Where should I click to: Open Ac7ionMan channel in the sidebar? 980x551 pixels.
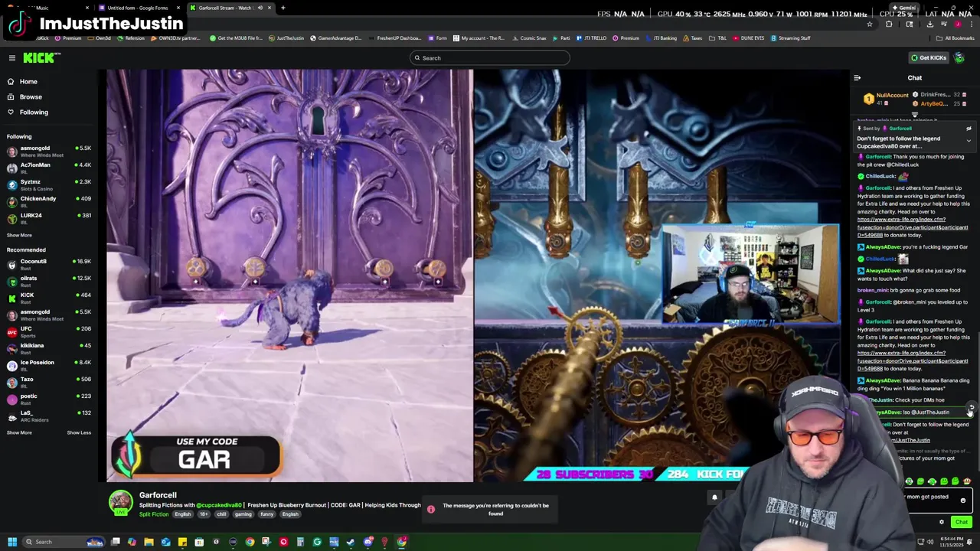(x=47, y=168)
